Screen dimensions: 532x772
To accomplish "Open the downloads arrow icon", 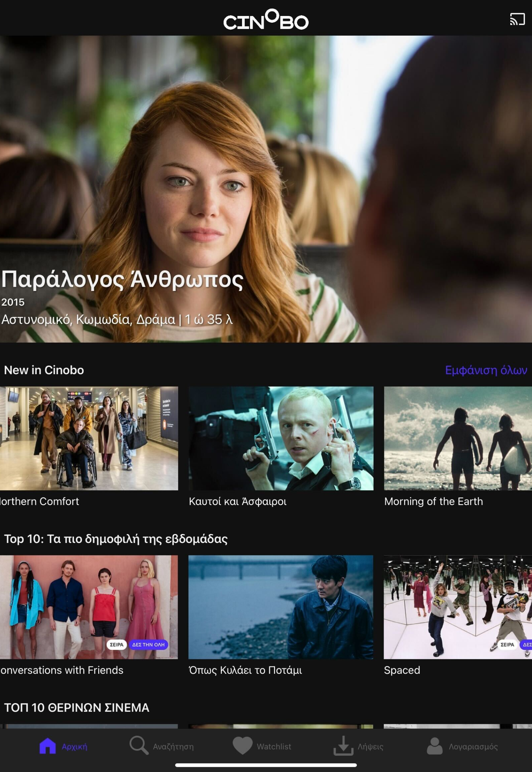I will point(343,746).
